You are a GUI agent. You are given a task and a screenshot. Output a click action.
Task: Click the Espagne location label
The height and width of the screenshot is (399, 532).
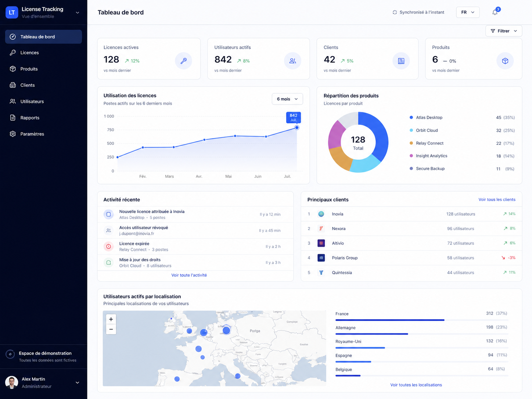[344, 356]
